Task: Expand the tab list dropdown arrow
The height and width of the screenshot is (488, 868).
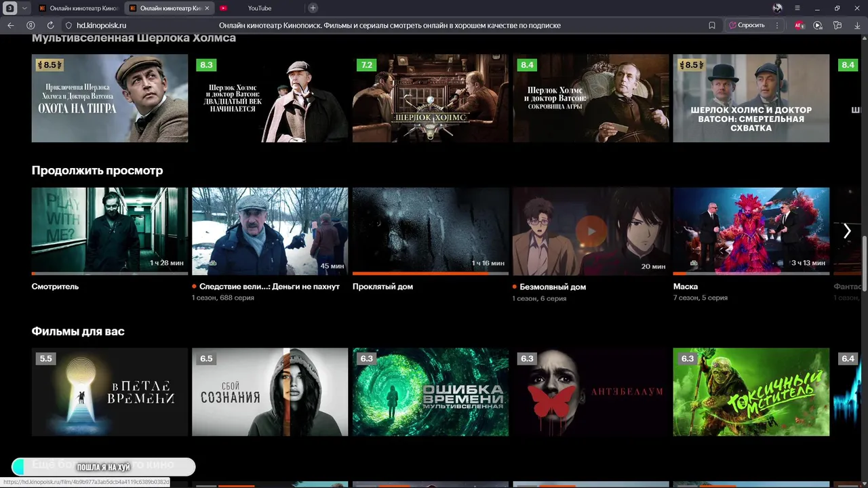Action: 24,8
